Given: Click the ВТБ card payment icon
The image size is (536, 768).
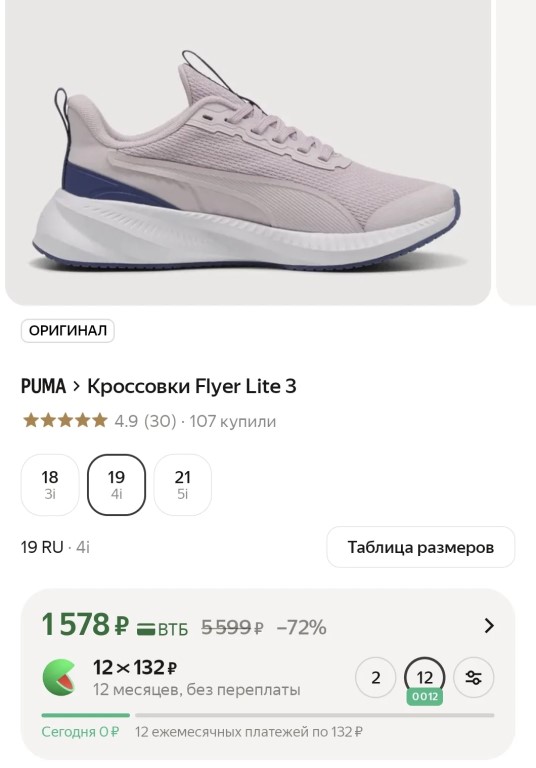Looking at the screenshot, I should (x=162, y=628).
